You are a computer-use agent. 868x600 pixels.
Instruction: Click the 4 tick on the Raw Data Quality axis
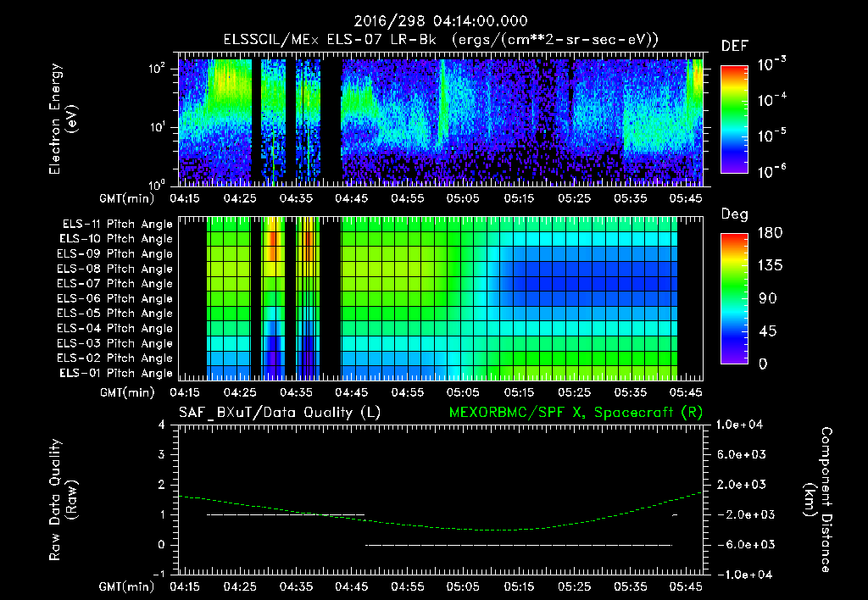(x=161, y=425)
